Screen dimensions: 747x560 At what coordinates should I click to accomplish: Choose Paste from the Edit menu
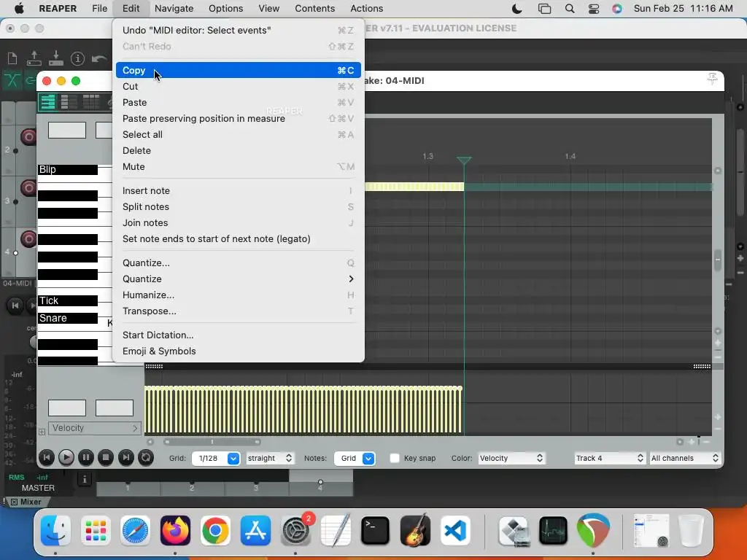[x=239, y=103]
